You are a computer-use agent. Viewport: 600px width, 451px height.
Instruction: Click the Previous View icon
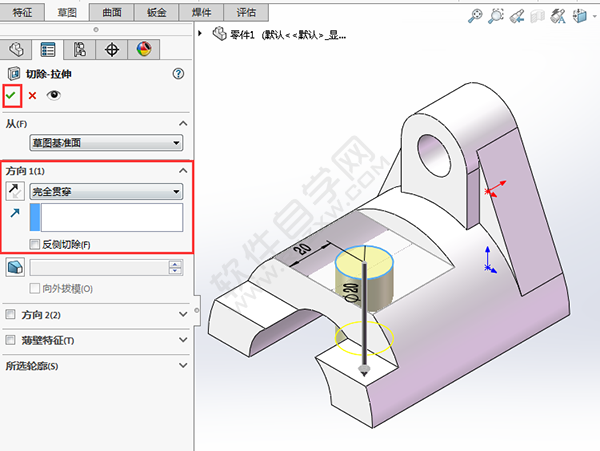517,16
